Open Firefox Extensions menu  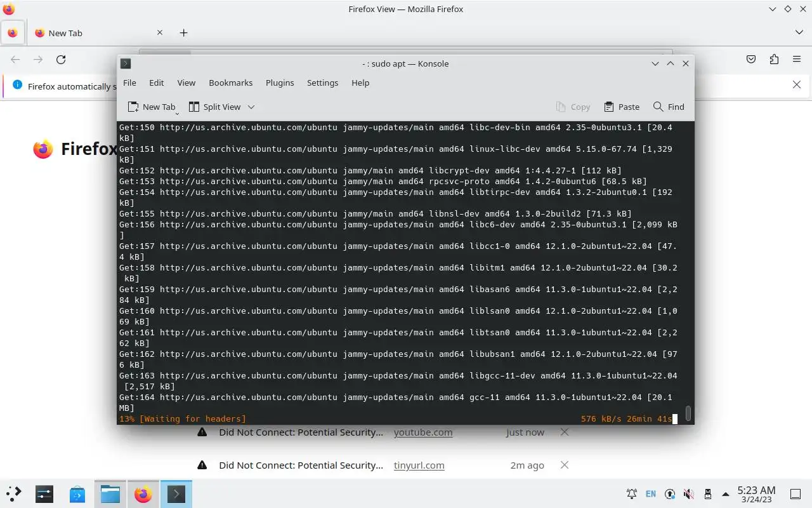pyautogui.click(x=774, y=59)
